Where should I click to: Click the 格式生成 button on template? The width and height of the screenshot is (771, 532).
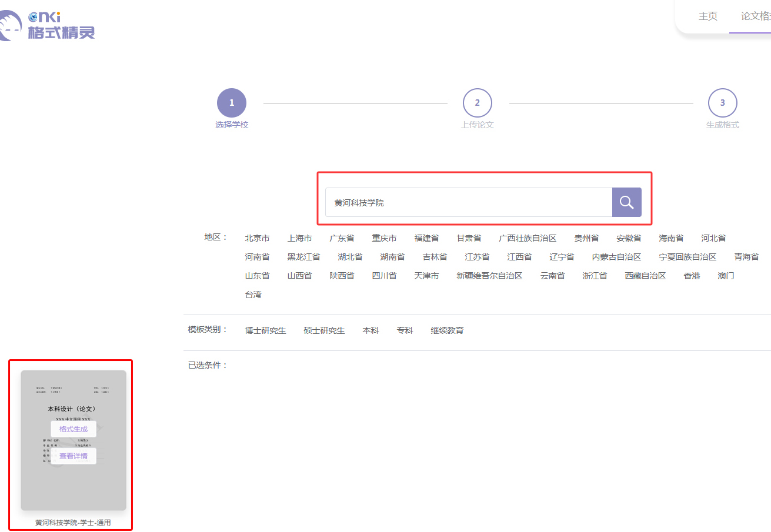click(x=74, y=429)
